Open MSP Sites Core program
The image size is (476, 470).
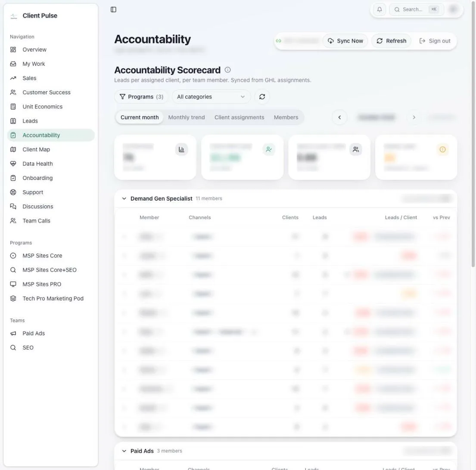coord(51,256)
